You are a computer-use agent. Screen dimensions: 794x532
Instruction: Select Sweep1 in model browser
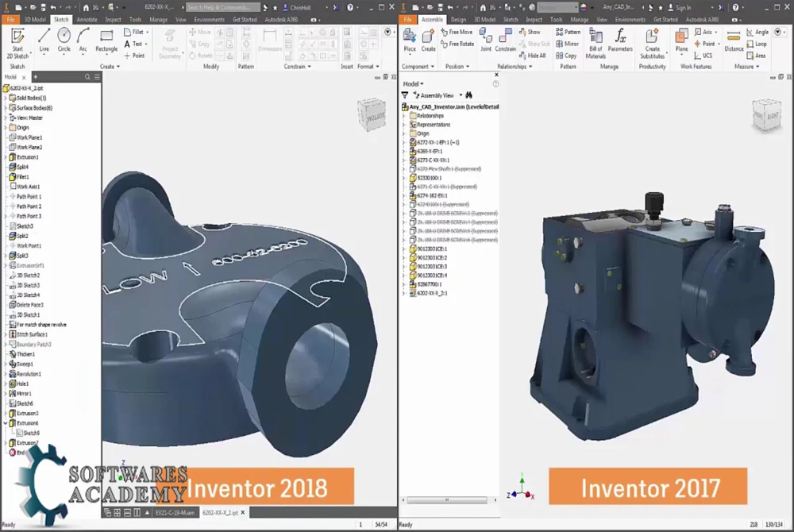click(21, 364)
